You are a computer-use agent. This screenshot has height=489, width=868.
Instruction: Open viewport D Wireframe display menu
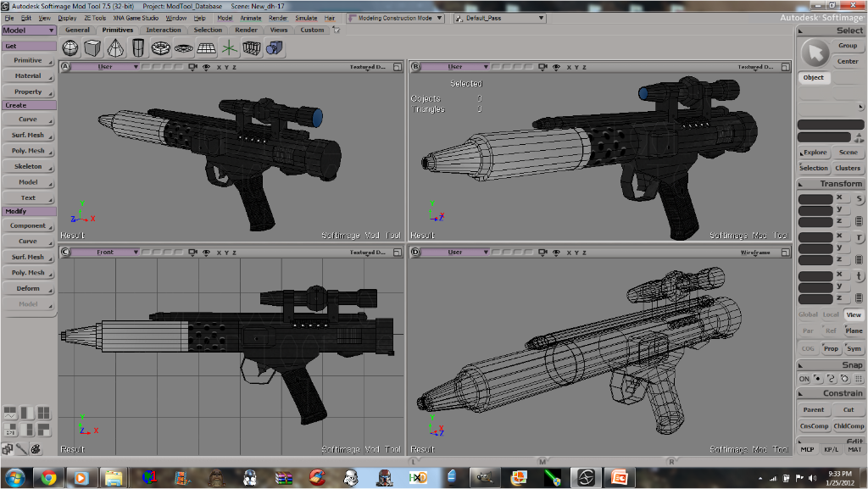coord(755,253)
